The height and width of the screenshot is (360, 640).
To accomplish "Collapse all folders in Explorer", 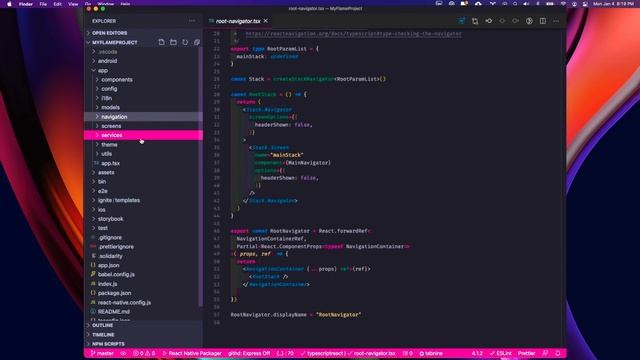I will tap(197, 42).
